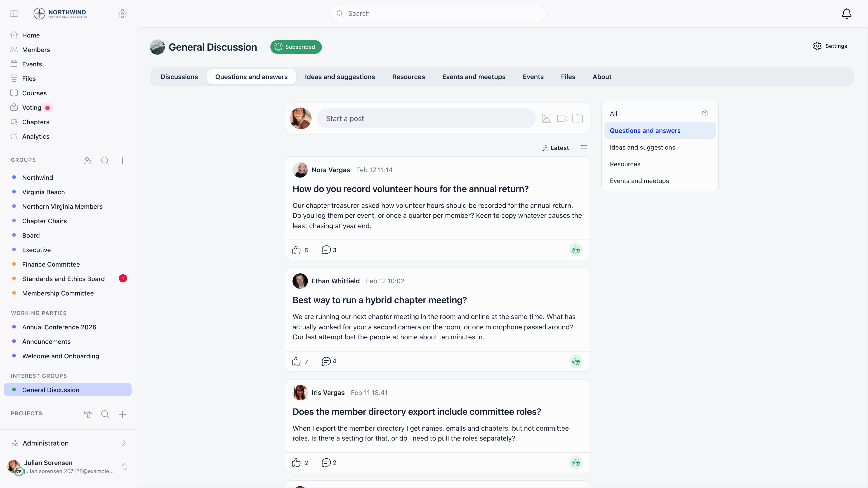Filter by Ideas and suggestions in side panel
This screenshot has height=488, width=868.
660,148
